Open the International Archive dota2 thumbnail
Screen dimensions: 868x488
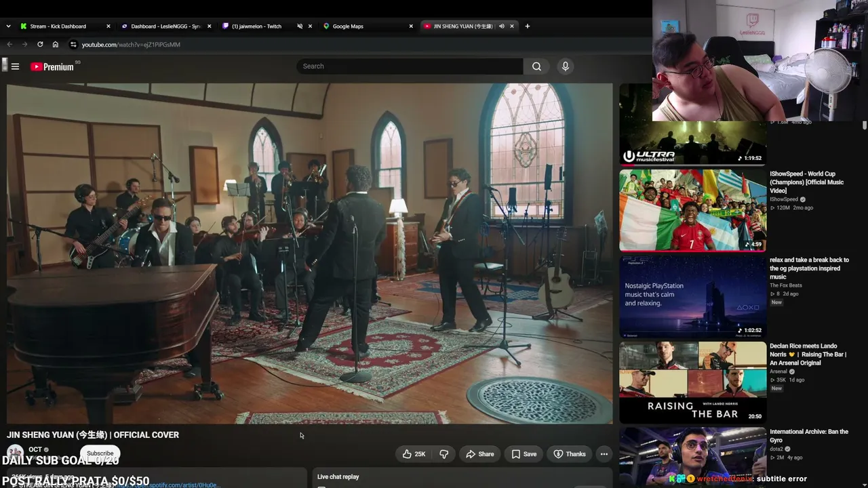click(x=692, y=457)
